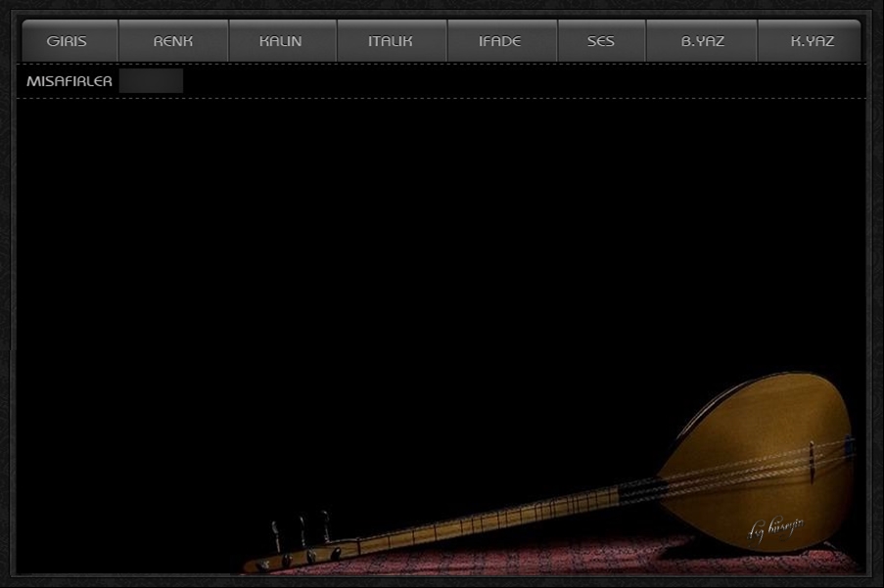Expand the IFADE emoticon list
This screenshot has width=884, height=588.
(500, 41)
